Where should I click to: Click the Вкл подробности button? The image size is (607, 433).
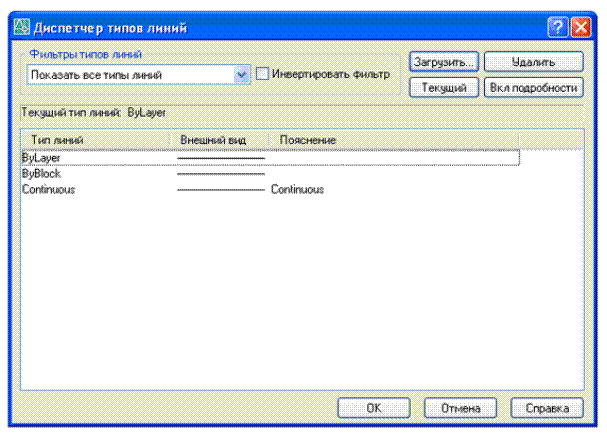(533, 88)
